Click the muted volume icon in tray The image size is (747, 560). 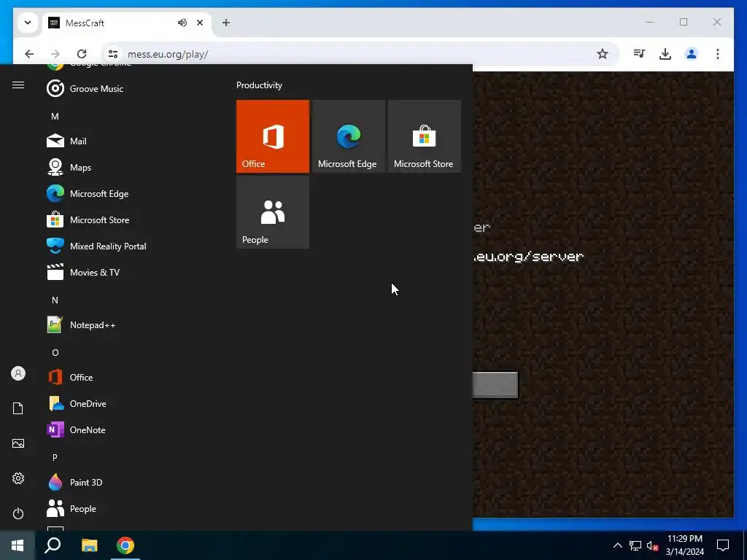click(x=653, y=545)
